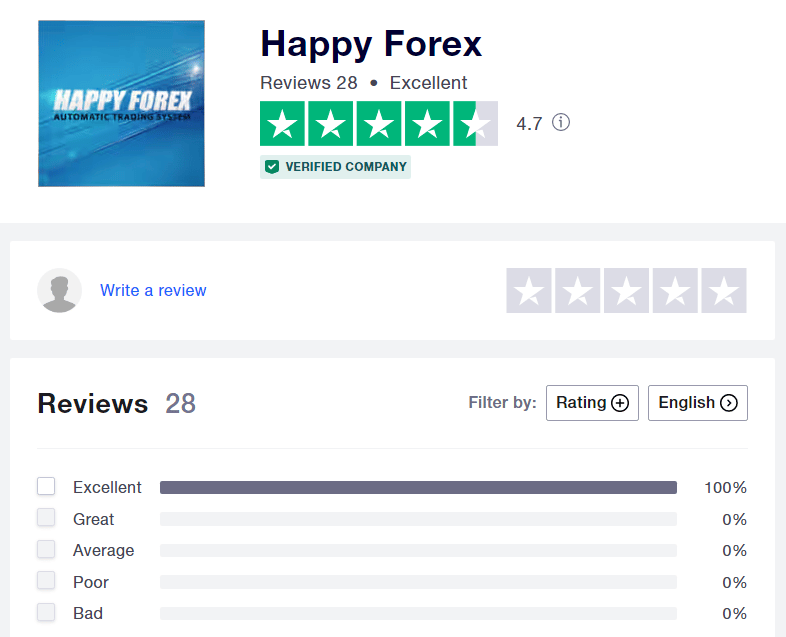Select the second star in review rating
Viewport: 786px width, 637px height.
click(578, 291)
